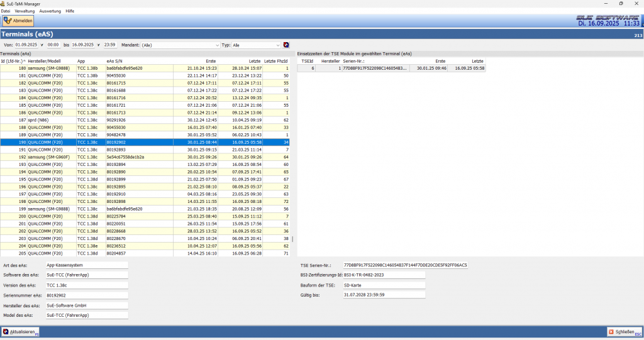Click the Von start time field 00:00

click(53, 45)
